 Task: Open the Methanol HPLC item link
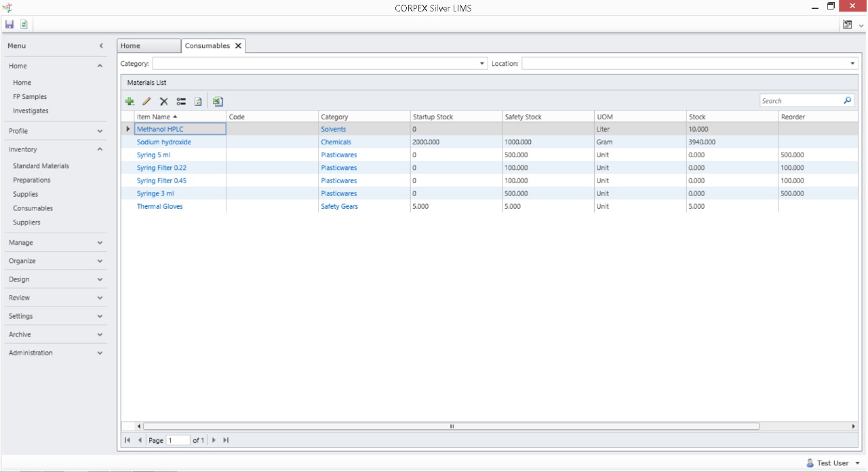click(x=160, y=130)
